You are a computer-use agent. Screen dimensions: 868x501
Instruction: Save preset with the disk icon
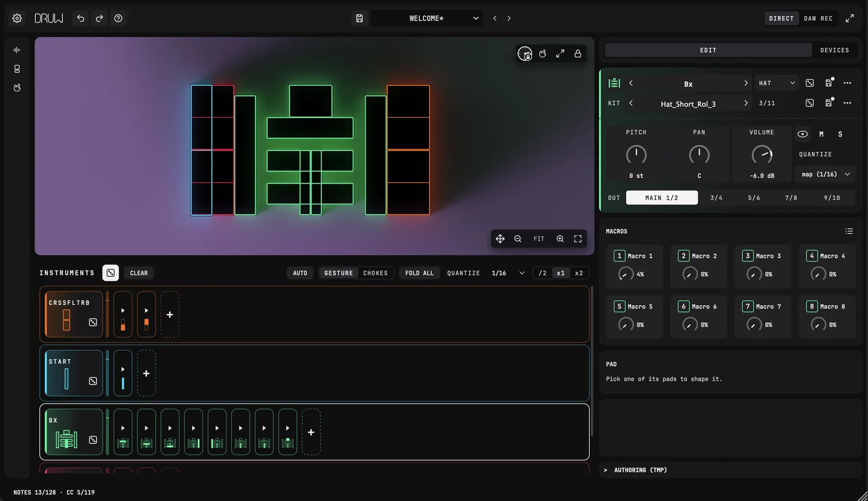pos(359,18)
